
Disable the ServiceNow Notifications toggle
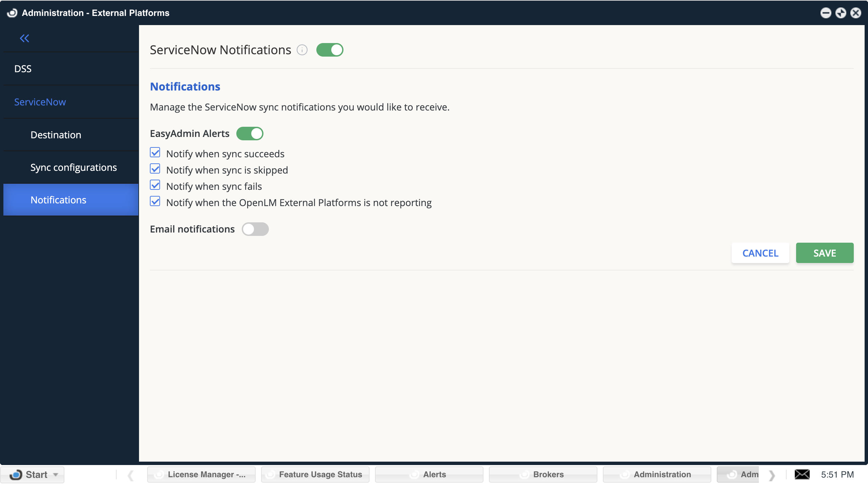tap(330, 50)
